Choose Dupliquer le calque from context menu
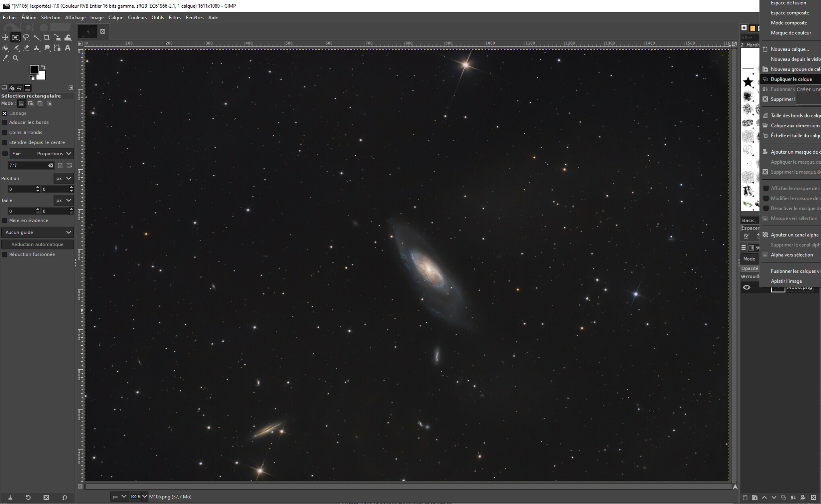 click(791, 79)
